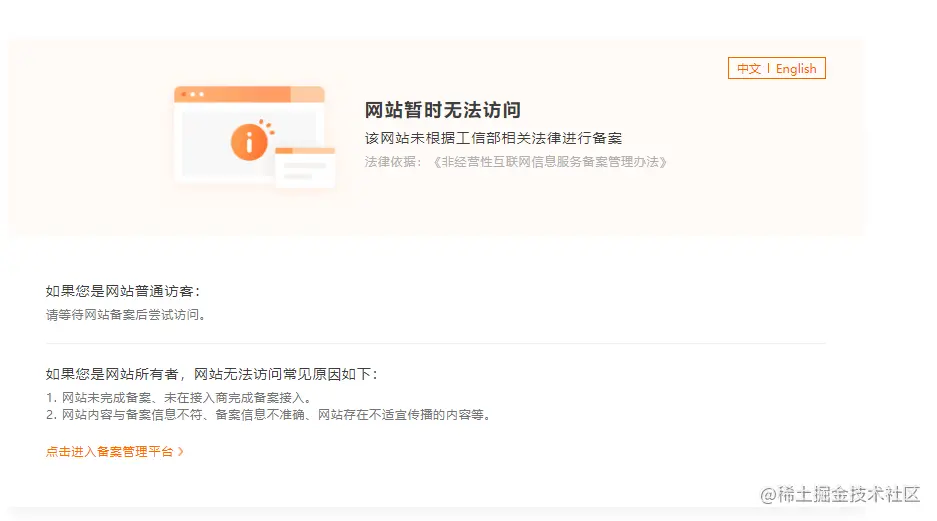Select text 该网站未根据工信部相关法律进行备案
Screen dimensions: 937x521
pos(494,138)
